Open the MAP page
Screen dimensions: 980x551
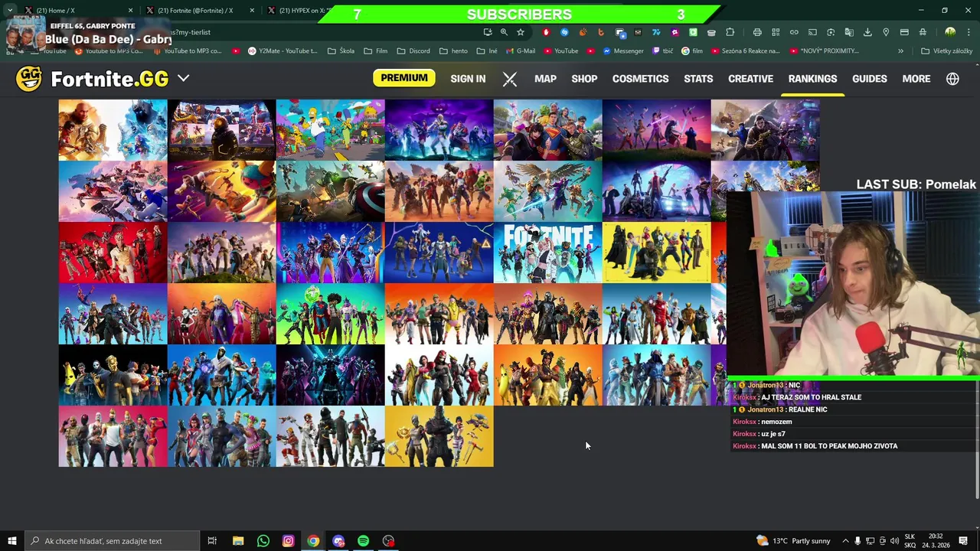pyautogui.click(x=545, y=79)
